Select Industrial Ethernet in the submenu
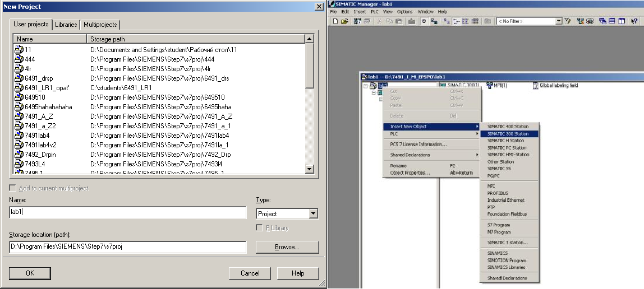Viewport: 644px width, 289px height. tap(509, 200)
